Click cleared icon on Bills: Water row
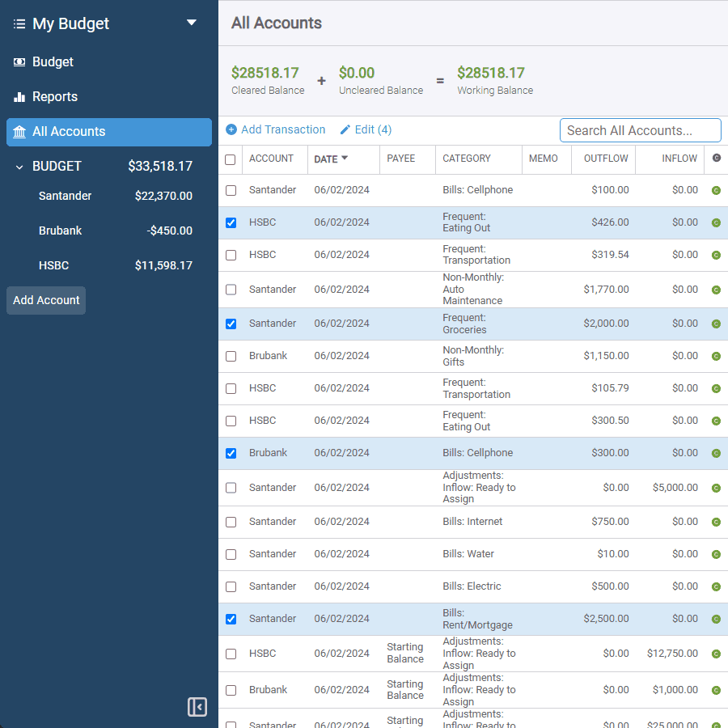Image resolution: width=728 pixels, height=728 pixels. [x=716, y=555]
